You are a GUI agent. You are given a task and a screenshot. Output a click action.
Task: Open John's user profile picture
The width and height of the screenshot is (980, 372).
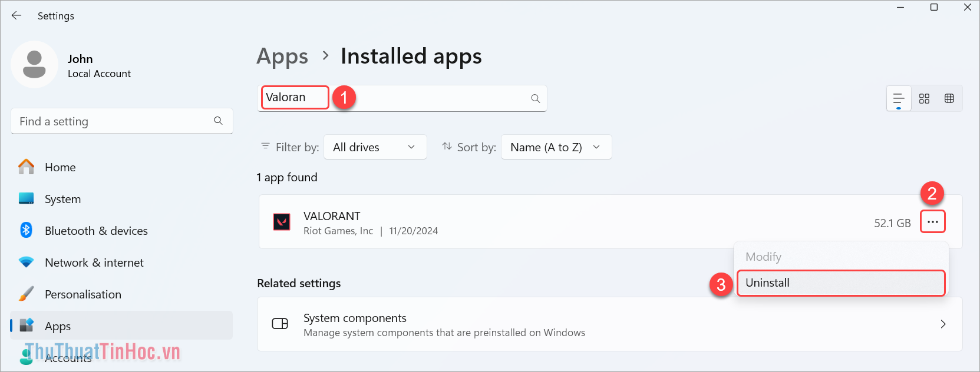tap(34, 65)
